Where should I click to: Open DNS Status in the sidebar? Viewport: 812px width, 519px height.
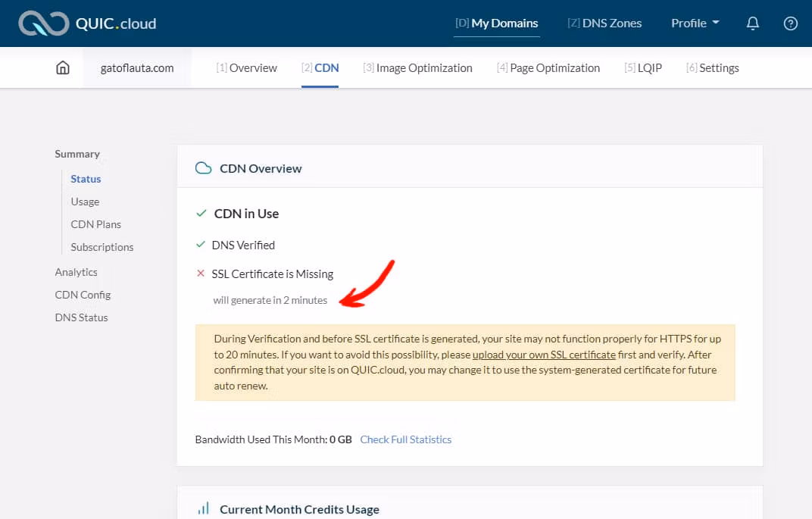point(81,317)
